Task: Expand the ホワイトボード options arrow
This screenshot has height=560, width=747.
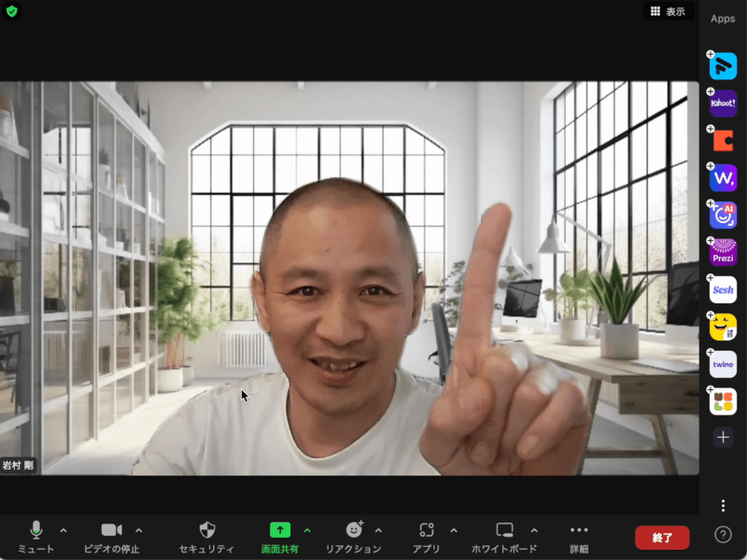Action: point(534,530)
